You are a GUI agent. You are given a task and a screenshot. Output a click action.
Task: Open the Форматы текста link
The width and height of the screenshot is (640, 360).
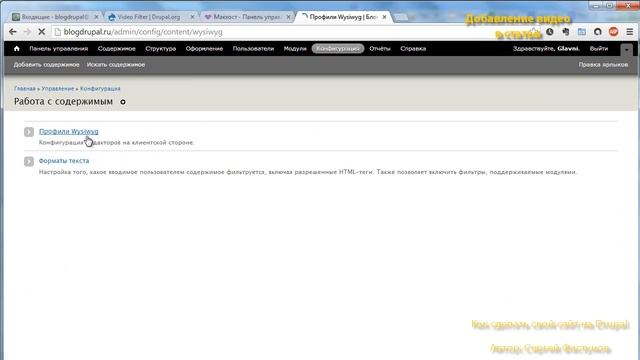[x=64, y=161]
